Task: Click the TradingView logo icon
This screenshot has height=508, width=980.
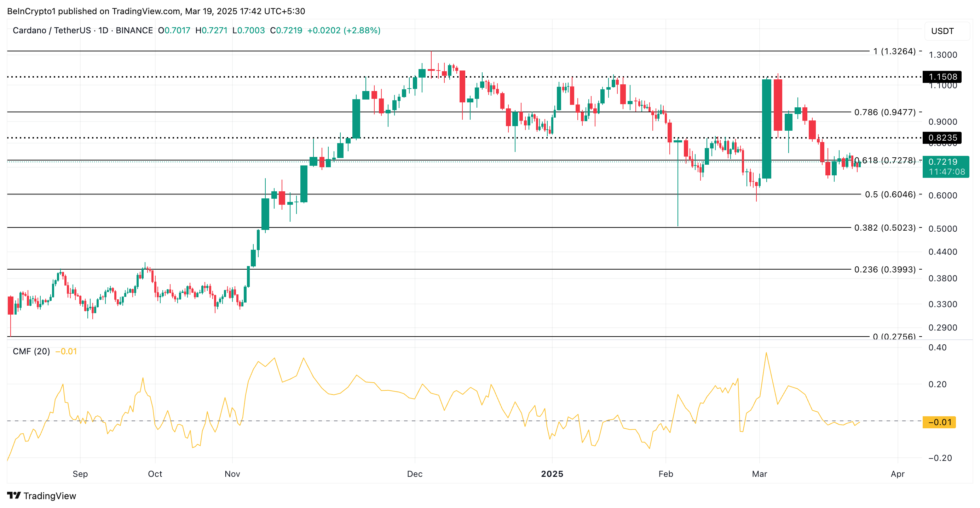Action: (x=14, y=496)
